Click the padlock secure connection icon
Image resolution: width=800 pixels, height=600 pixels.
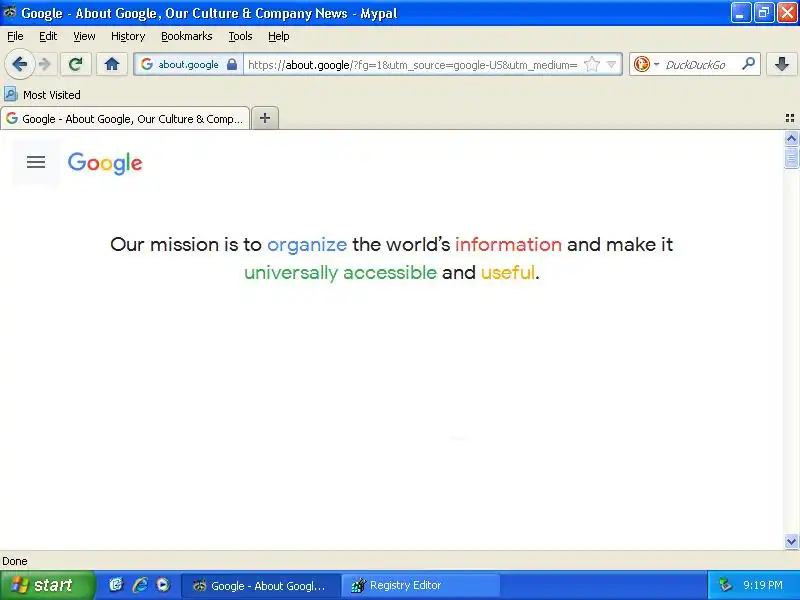click(232, 64)
